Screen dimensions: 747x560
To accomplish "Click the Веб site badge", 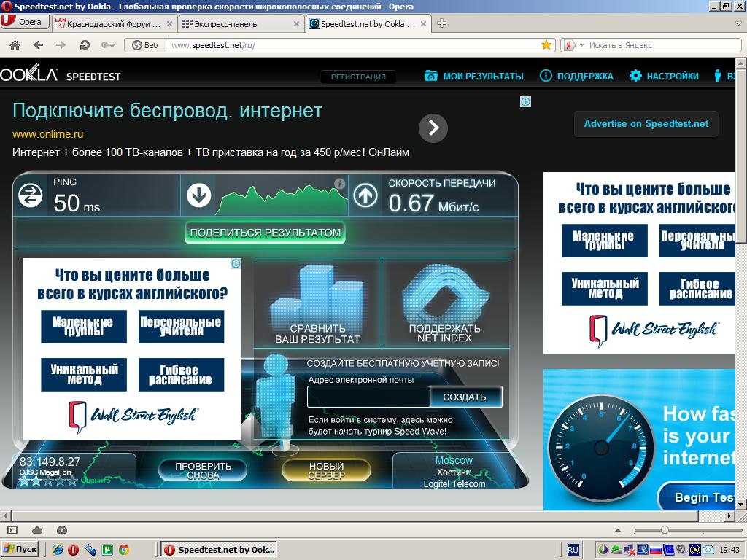I will tap(145, 45).
